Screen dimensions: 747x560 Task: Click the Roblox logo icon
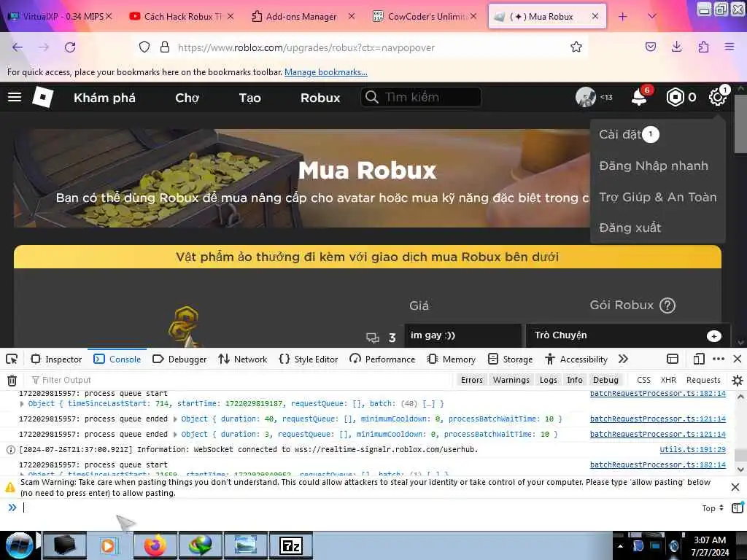(x=43, y=97)
